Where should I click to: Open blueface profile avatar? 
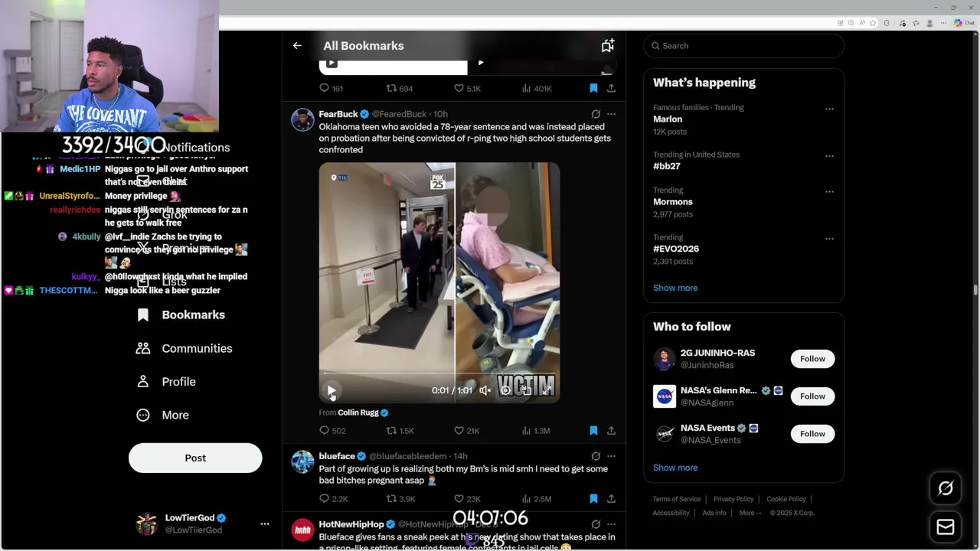pos(302,462)
